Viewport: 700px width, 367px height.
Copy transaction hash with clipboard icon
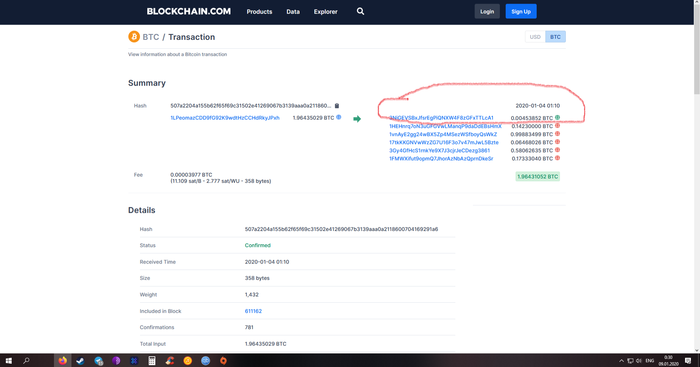point(337,106)
